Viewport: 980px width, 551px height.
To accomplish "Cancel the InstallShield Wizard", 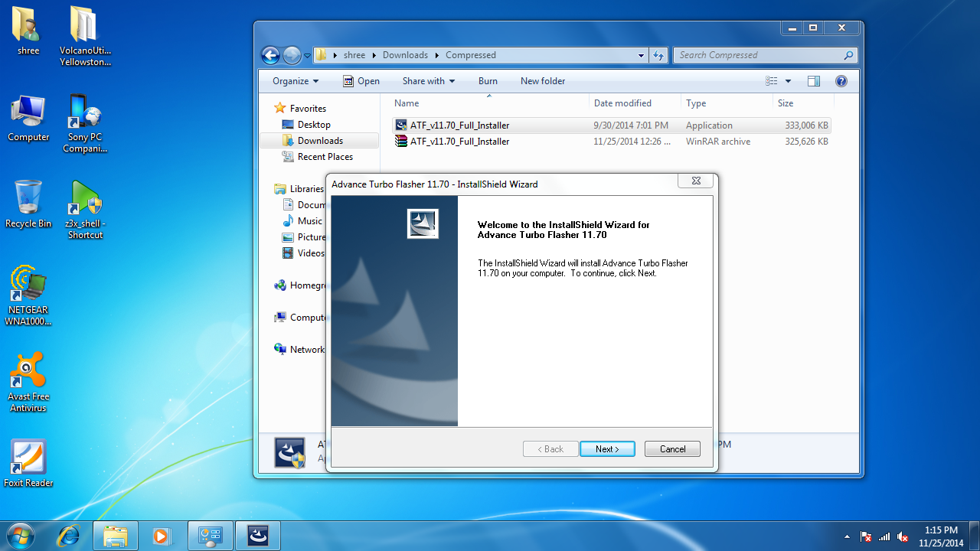I will (672, 449).
